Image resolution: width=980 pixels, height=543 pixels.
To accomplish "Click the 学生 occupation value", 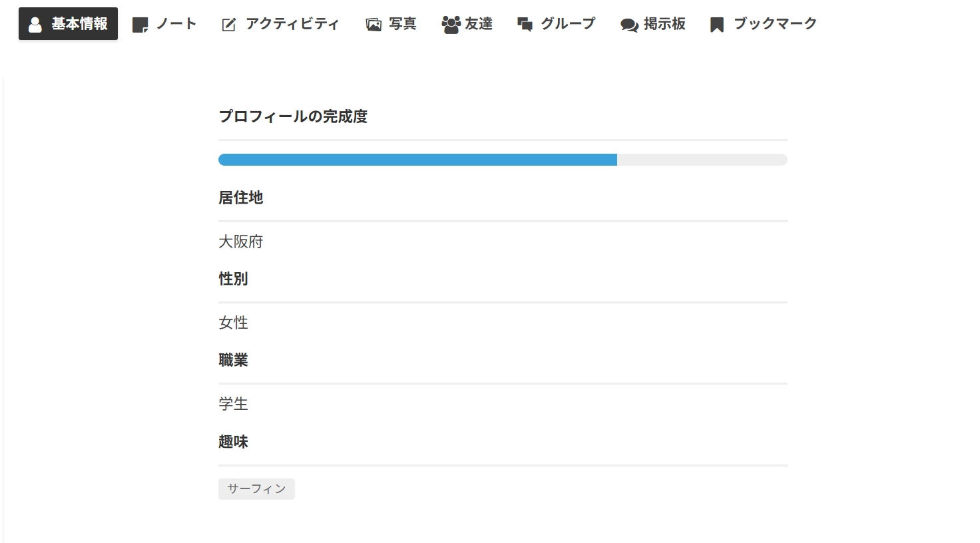I will [x=233, y=404].
